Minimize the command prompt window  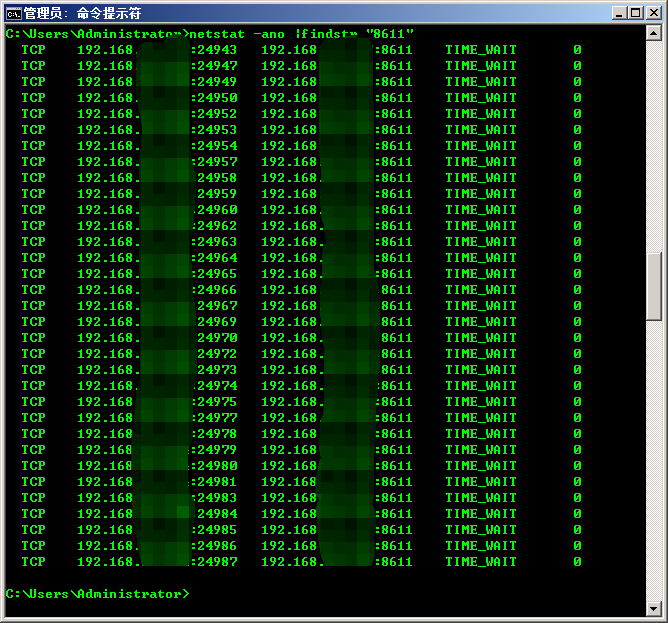pos(619,13)
